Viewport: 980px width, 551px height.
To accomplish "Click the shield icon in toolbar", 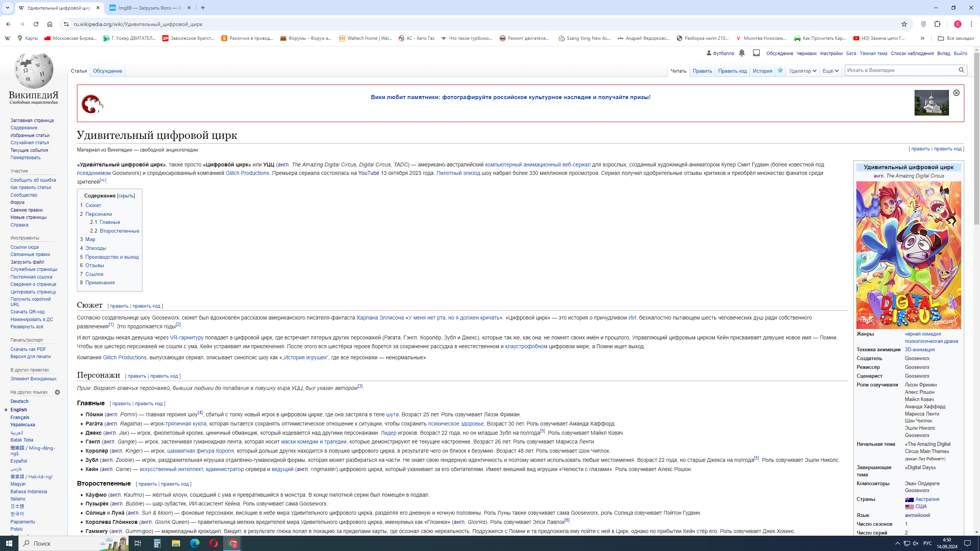I will pyautogui.click(x=923, y=24).
